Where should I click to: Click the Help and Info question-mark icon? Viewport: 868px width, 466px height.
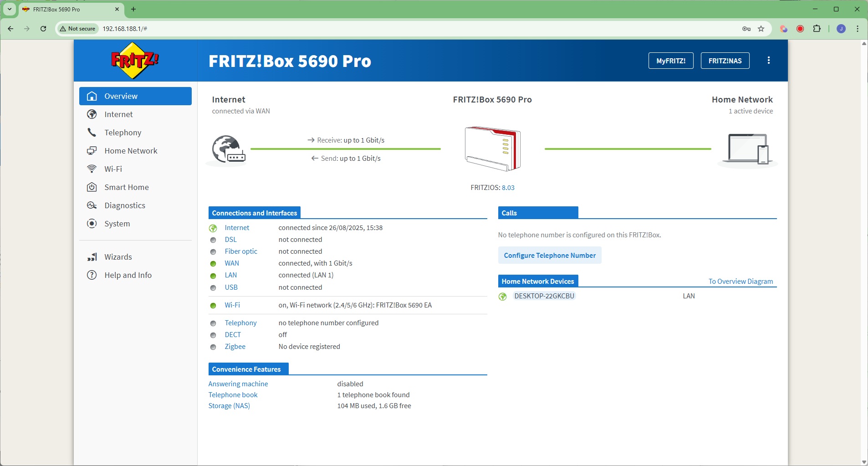92,275
